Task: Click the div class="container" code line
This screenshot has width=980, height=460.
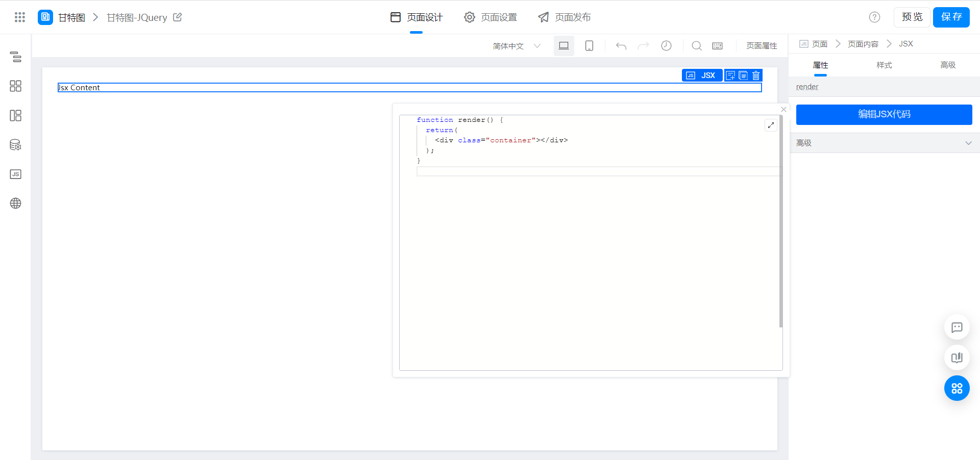Action: [x=501, y=140]
